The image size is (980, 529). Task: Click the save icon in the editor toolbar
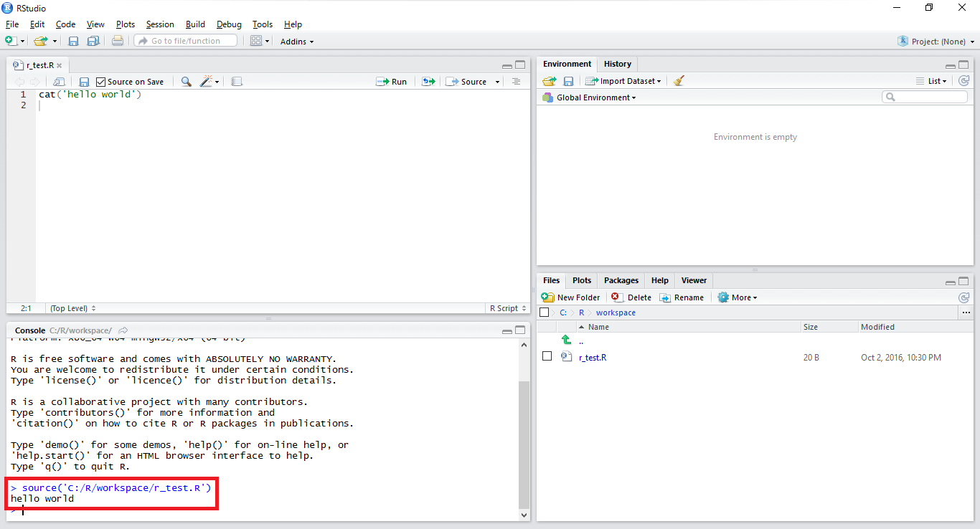point(84,82)
